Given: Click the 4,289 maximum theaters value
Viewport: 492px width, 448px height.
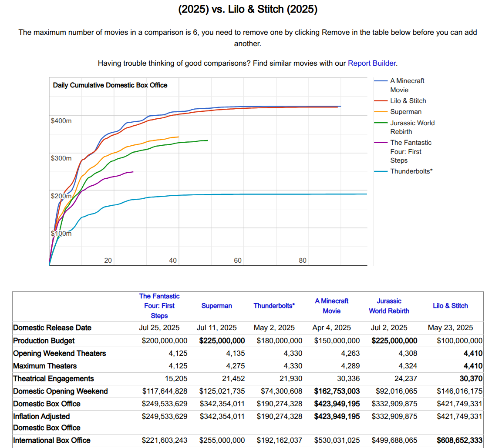Looking at the screenshot, I should [350, 366].
